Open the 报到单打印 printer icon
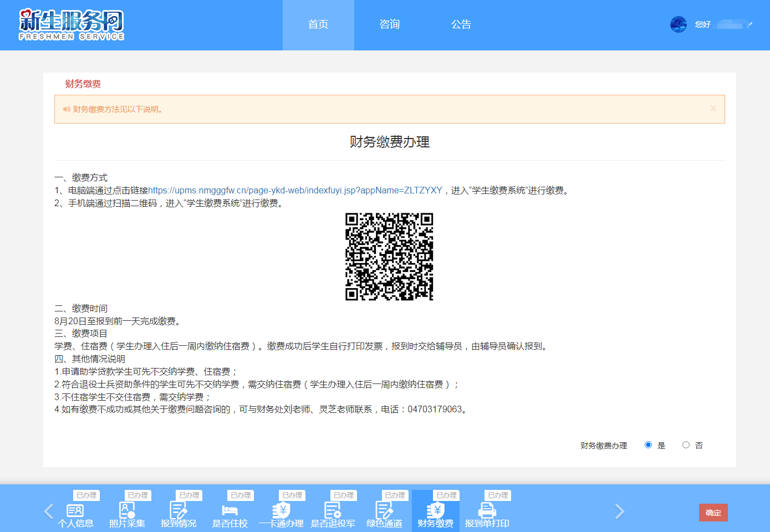The width and height of the screenshot is (770, 532). point(487,510)
